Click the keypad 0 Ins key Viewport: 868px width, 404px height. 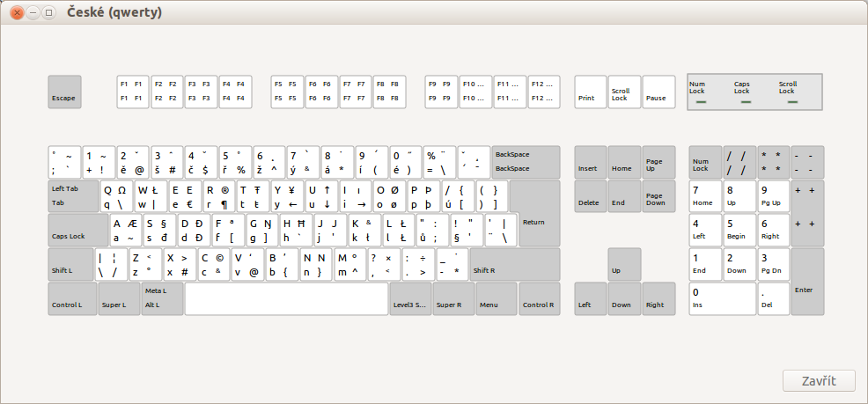pyautogui.click(x=722, y=299)
